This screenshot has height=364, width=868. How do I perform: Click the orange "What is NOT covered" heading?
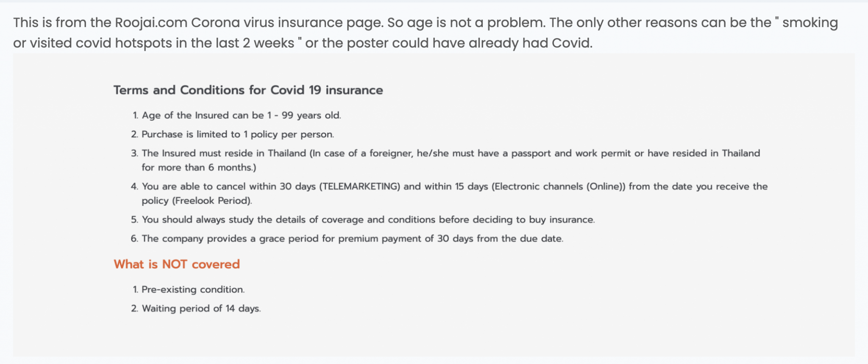coord(177,264)
